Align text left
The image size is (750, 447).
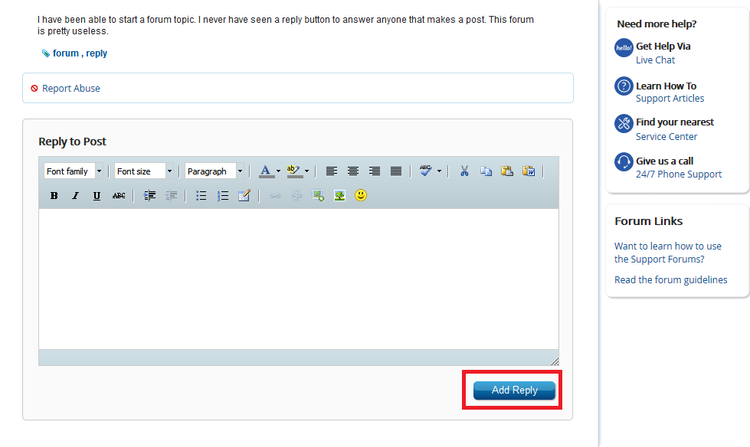[331, 171]
